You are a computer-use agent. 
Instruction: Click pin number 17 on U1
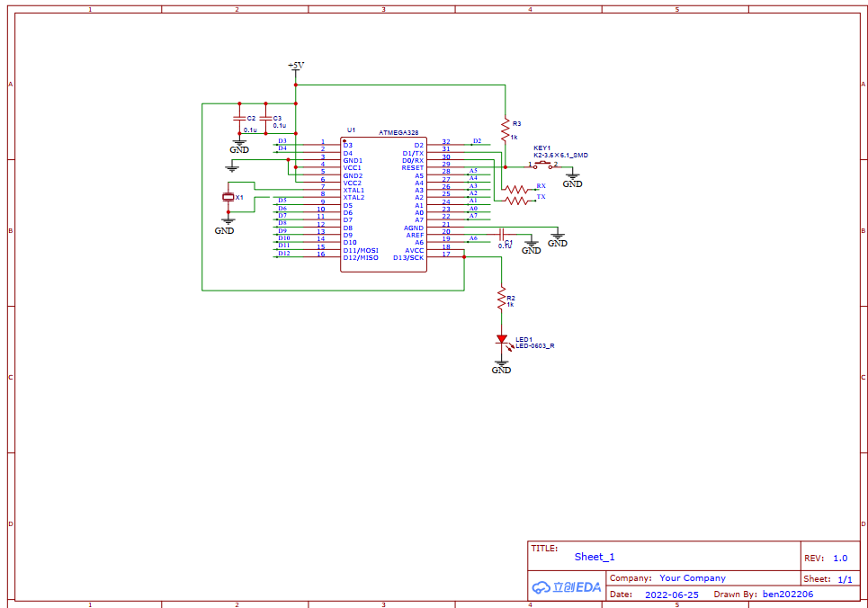coord(446,255)
